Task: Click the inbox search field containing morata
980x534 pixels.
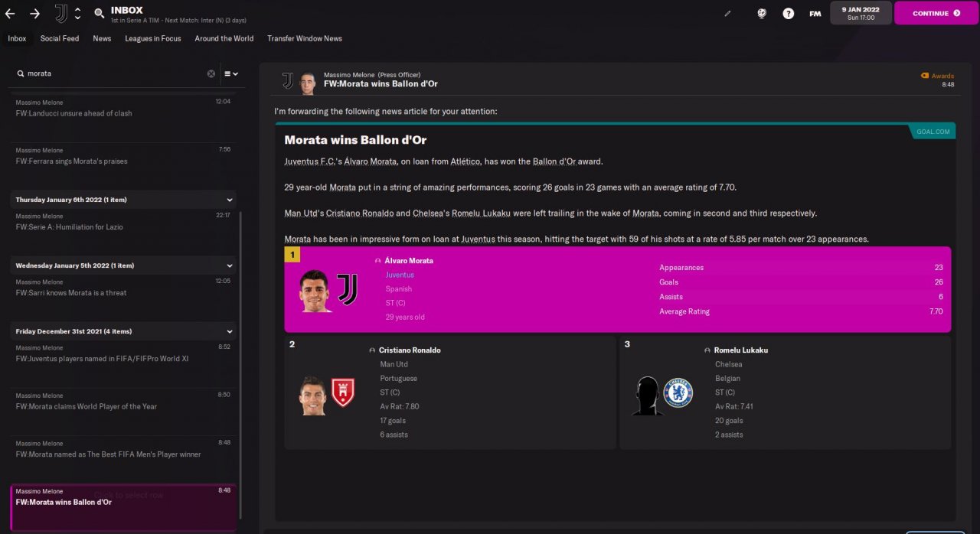Action: click(x=115, y=73)
